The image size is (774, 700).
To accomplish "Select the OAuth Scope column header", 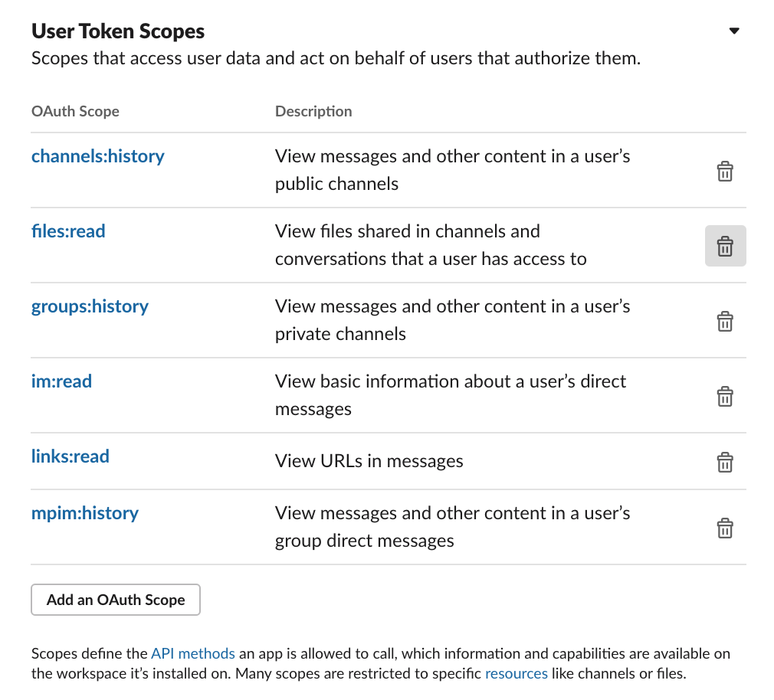I will point(75,111).
